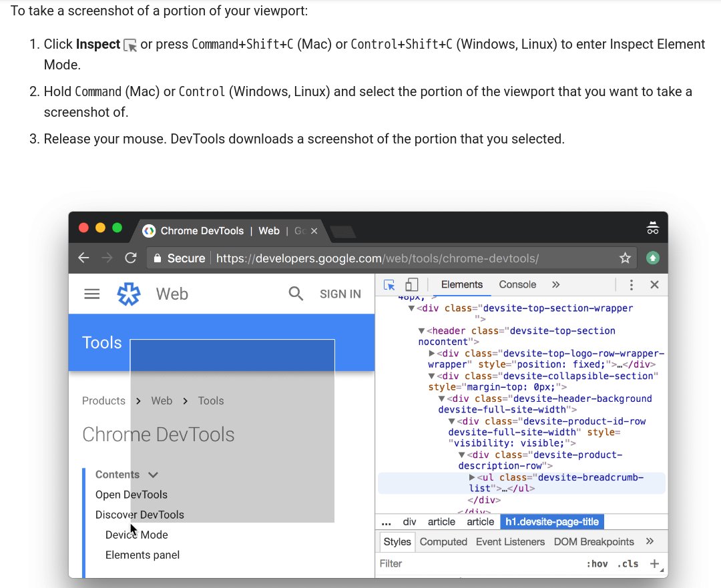
Task: Click the browser forward arrow
Action: pyautogui.click(x=107, y=258)
